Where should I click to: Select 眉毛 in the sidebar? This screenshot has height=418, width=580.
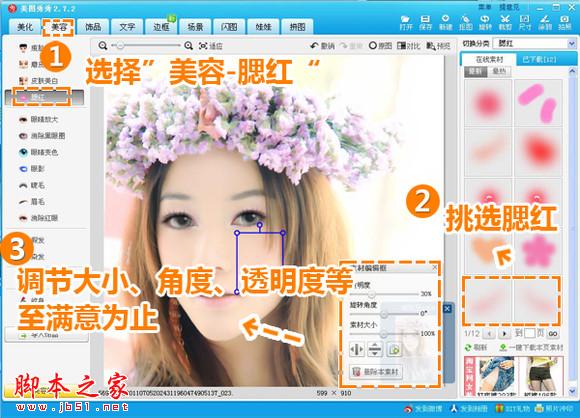tap(32, 202)
